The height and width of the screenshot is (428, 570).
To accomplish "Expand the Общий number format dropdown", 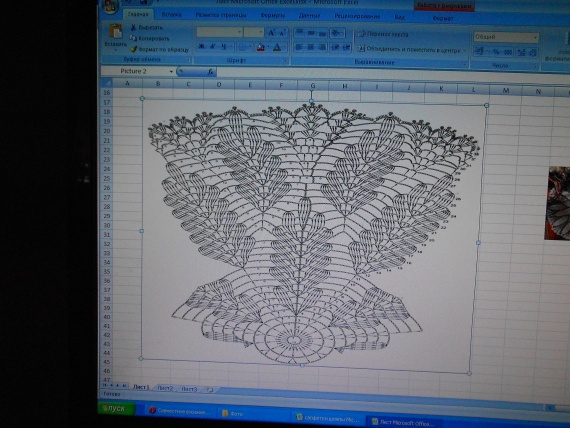I will tap(506, 37).
